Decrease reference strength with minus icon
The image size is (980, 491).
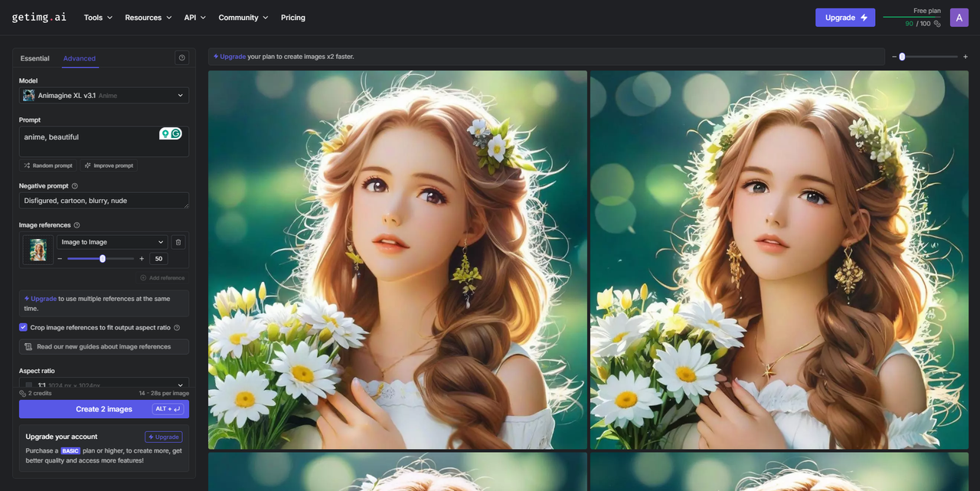click(60, 259)
